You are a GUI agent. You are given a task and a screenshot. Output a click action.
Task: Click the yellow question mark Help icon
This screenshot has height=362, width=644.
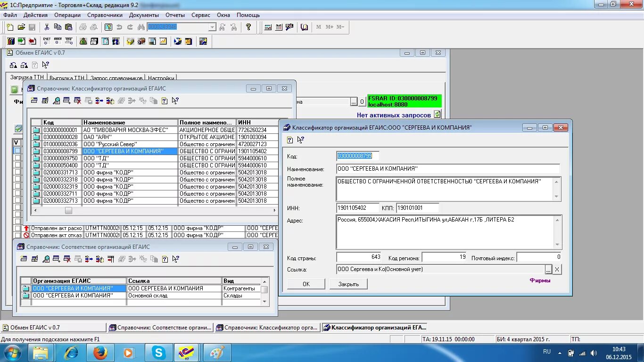click(x=248, y=27)
